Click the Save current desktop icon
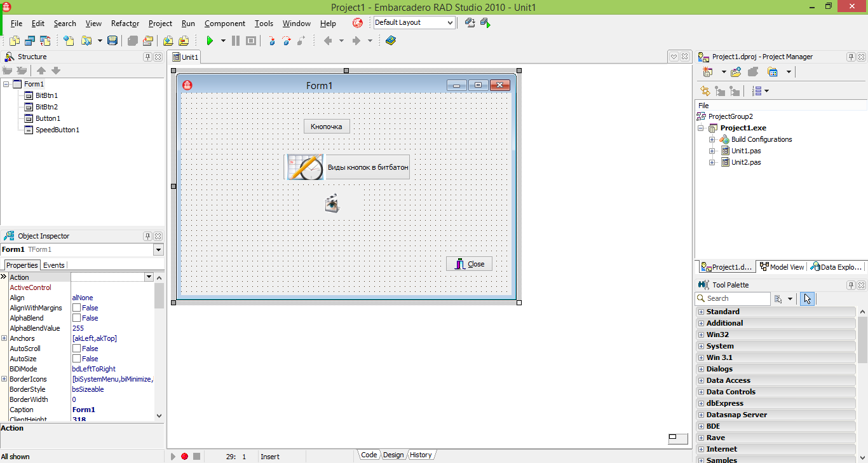 [470, 23]
